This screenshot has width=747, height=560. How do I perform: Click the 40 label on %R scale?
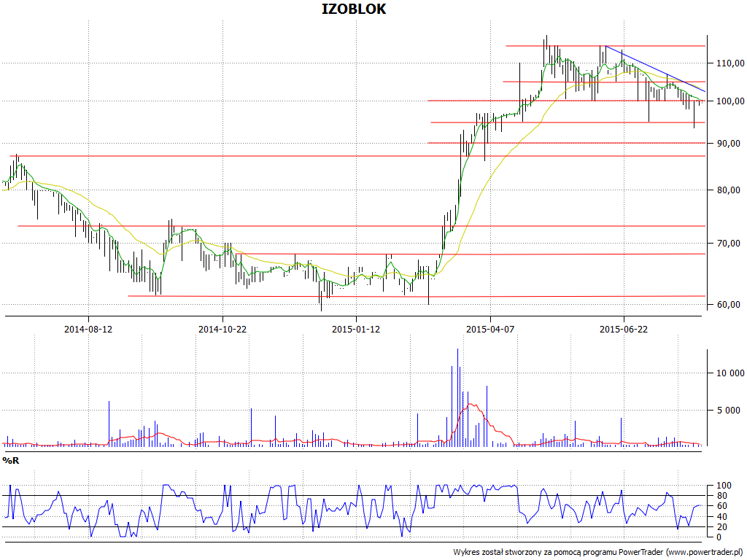coord(721,517)
